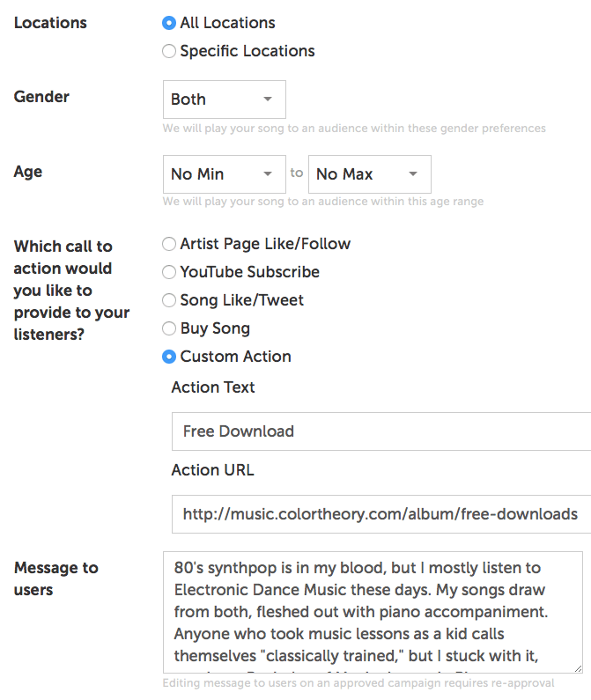Click the No Min dropdown arrow icon

point(267,174)
